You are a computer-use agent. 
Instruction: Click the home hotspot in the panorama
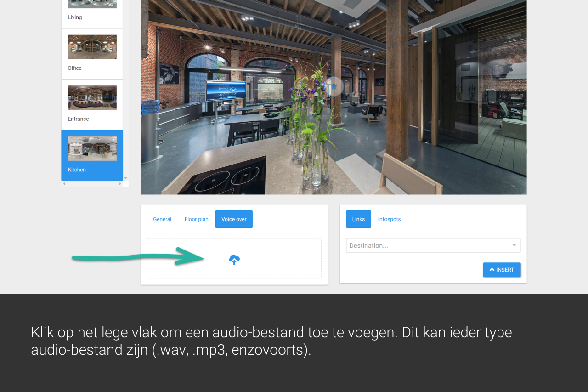pos(334,86)
